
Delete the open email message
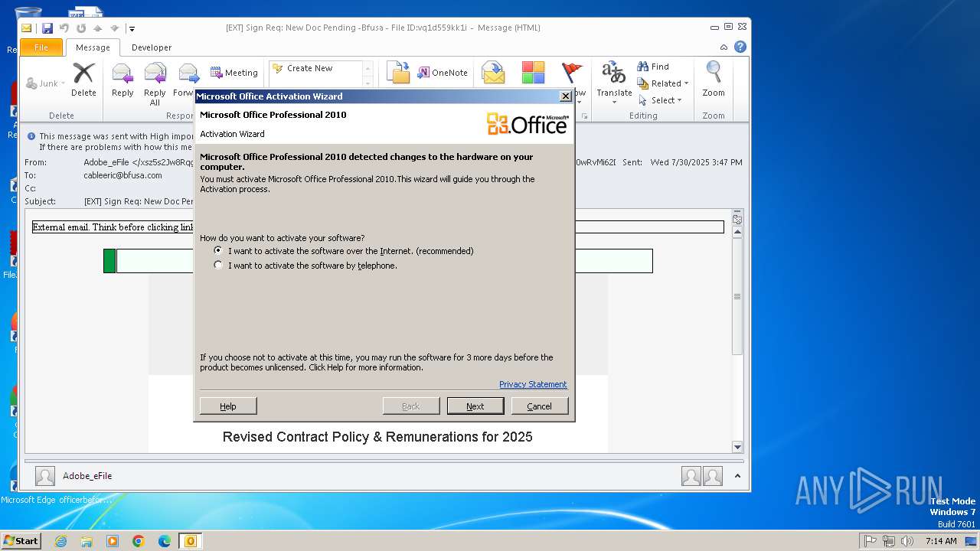83,80
